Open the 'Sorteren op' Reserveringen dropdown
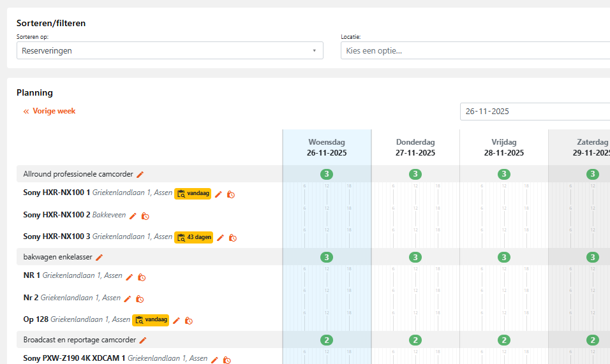Screen dimensions: 610x364 click(x=170, y=50)
